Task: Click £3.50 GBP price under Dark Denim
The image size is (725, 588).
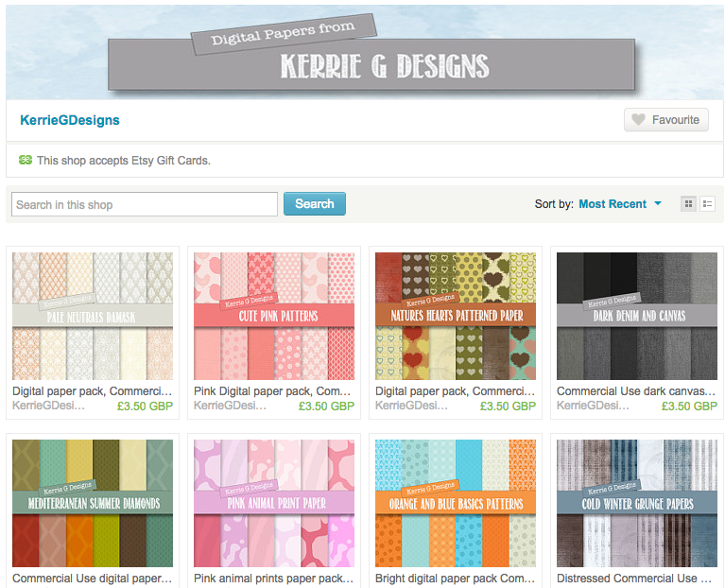Action: pos(689,406)
